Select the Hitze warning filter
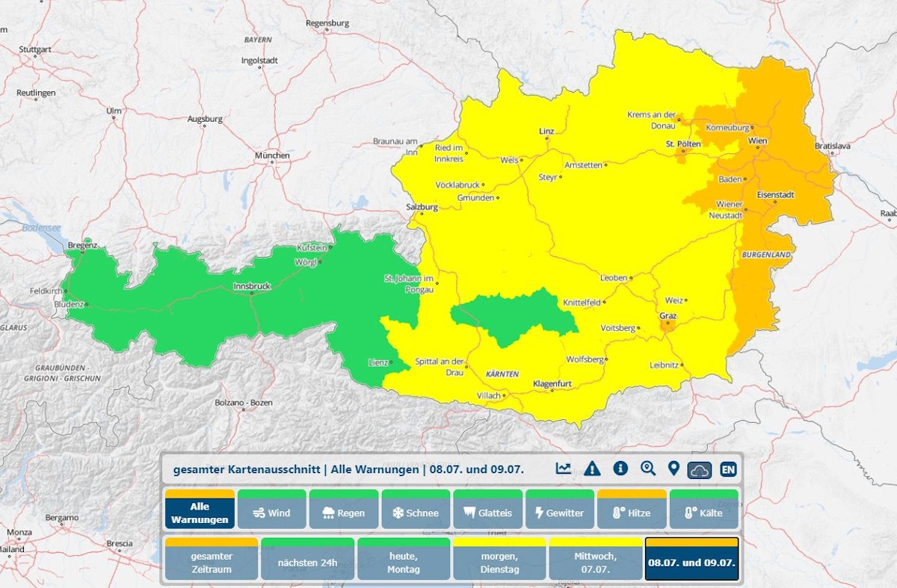Image resolution: width=897 pixels, height=588 pixels. [x=632, y=510]
